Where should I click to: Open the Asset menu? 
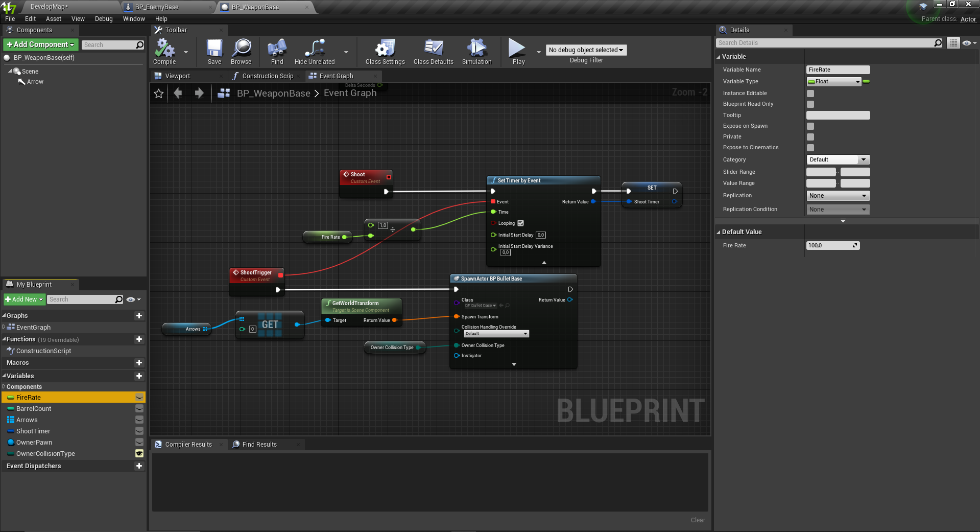pos(53,19)
